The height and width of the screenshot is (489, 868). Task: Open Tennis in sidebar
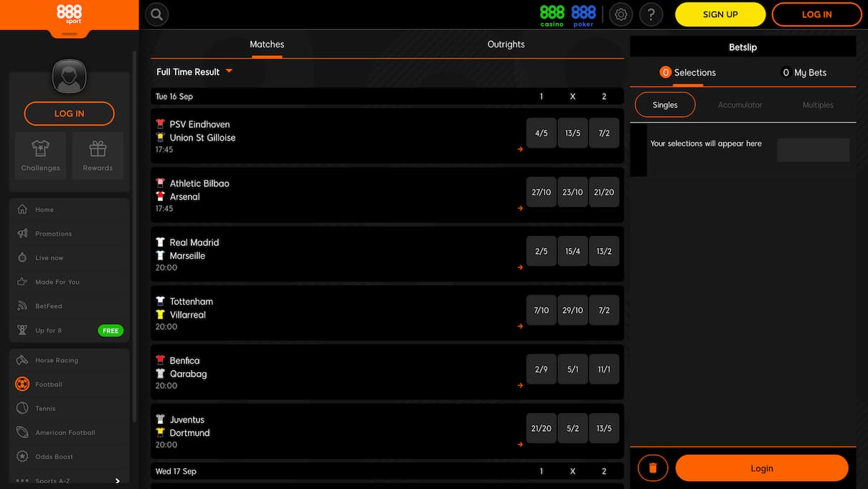[x=70, y=409]
